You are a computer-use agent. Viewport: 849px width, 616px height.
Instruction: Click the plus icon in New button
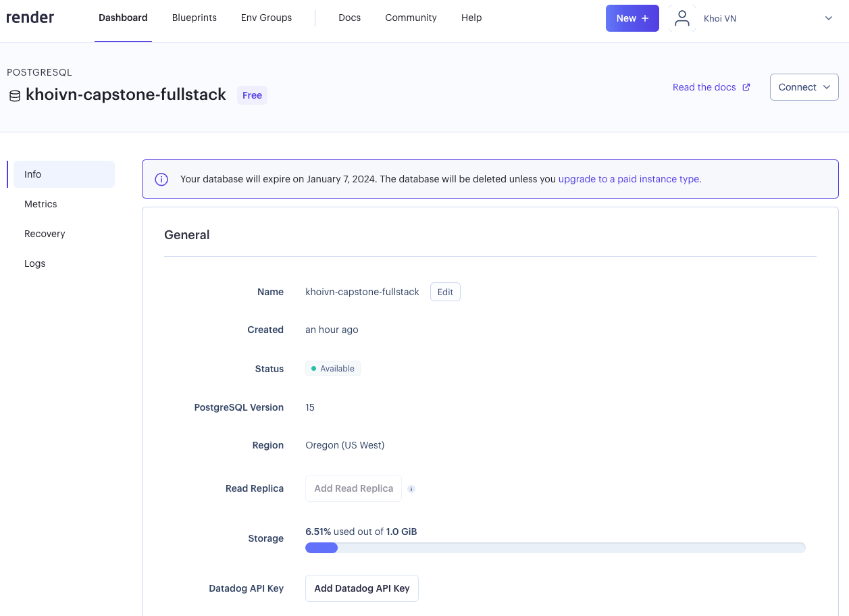(645, 18)
